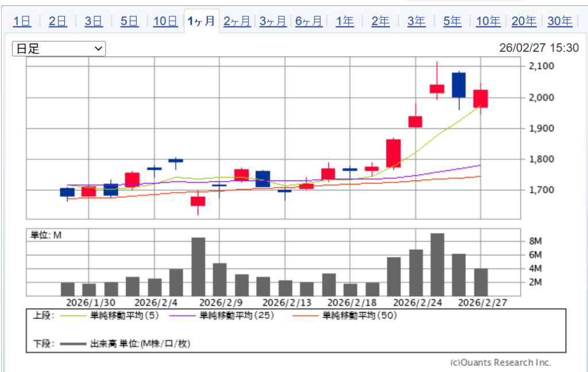Select the 2年 time range
Viewport: 588px width, 372px height.
click(x=381, y=22)
